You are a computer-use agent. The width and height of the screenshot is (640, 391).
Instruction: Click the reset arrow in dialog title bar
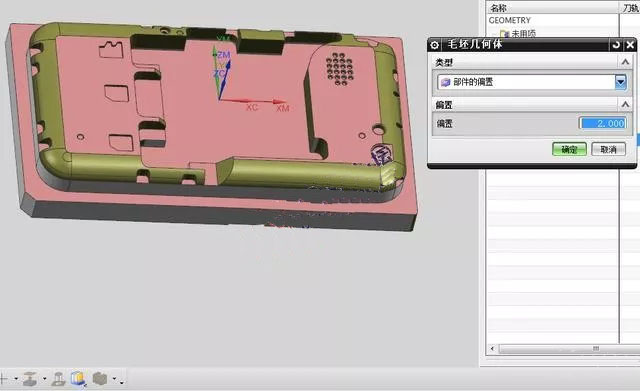[616, 44]
